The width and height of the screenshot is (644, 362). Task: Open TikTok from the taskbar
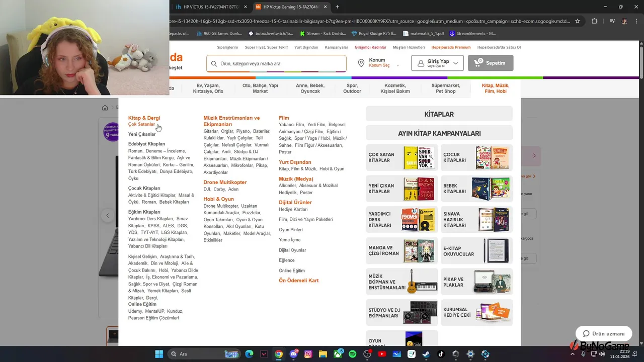coord(441,354)
